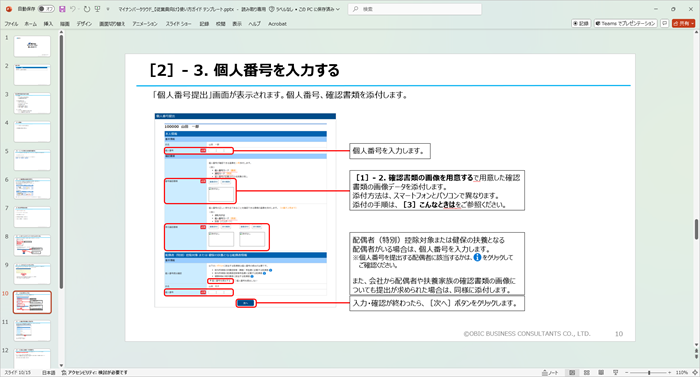
Task: Select slide 11 thumbnail
Action: [x=32, y=331]
